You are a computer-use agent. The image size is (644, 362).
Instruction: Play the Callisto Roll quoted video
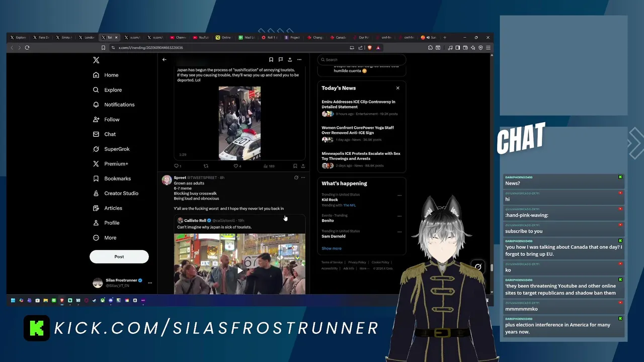tap(239, 269)
